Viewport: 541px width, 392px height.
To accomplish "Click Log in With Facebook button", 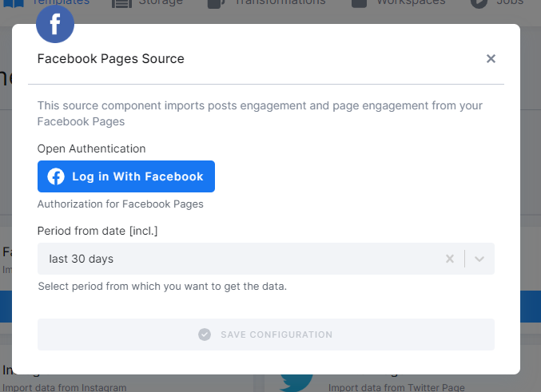I will [126, 176].
